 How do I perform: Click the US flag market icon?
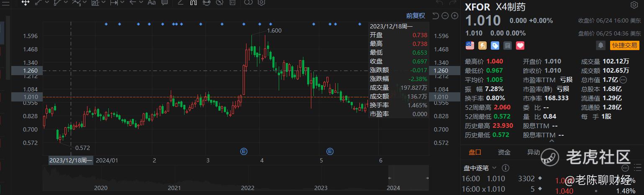[x=470, y=45]
